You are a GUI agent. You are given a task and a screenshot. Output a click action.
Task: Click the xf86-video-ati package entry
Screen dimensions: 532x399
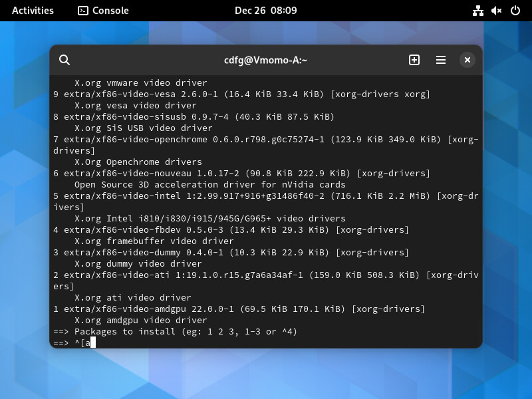pyautogui.click(x=265, y=281)
